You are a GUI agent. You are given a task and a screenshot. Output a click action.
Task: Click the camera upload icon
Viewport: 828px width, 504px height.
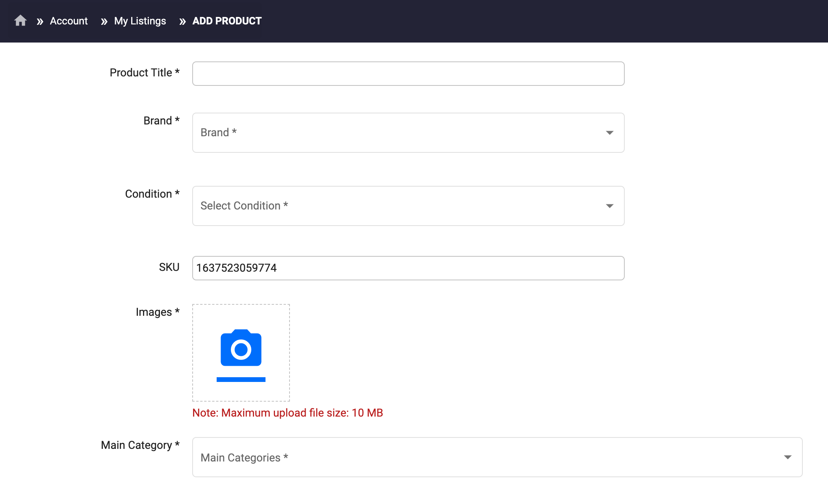(x=241, y=348)
